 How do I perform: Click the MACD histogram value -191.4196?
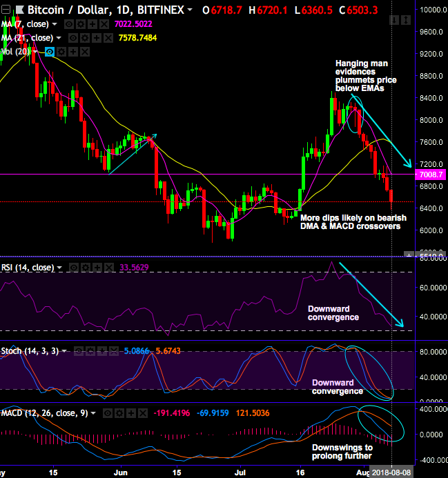[x=171, y=413]
